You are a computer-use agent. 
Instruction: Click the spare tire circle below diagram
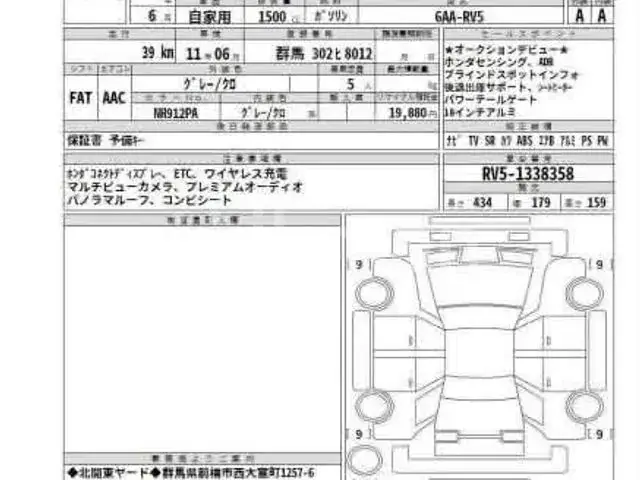pyautogui.click(x=363, y=460)
